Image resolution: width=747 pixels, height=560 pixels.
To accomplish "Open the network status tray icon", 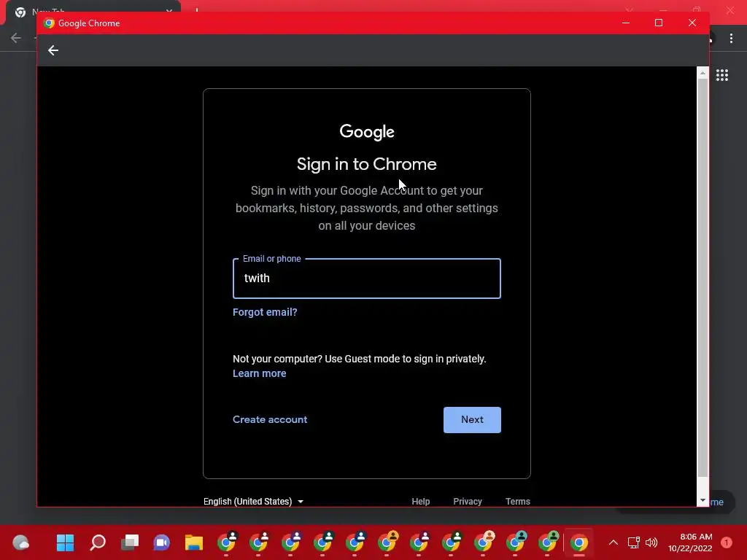I will click(634, 542).
